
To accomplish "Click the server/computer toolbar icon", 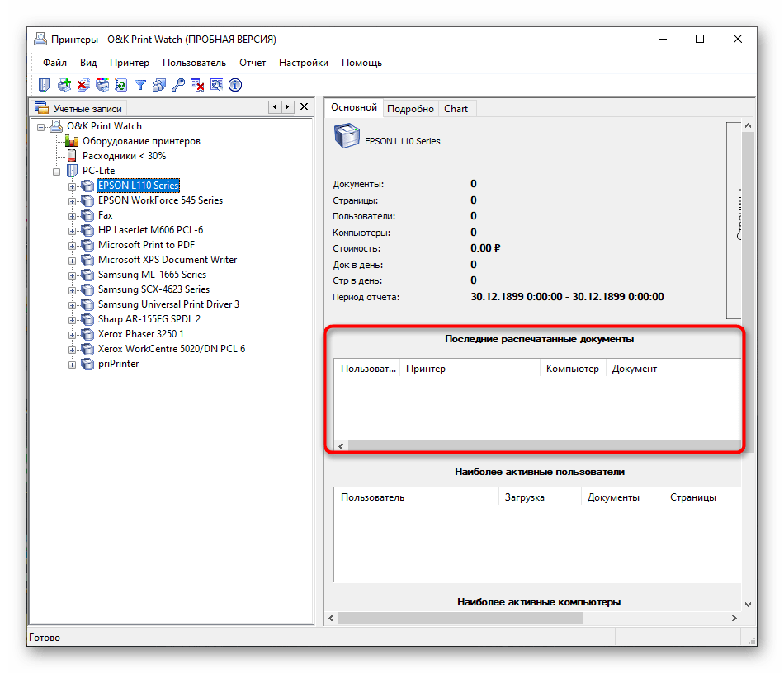I will click(x=44, y=85).
